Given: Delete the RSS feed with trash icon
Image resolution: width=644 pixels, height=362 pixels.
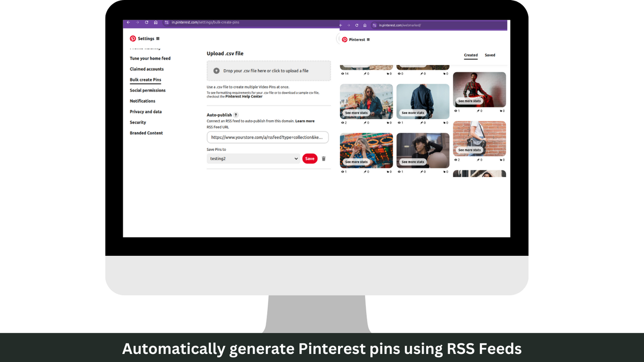Looking at the screenshot, I should [x=324, y=158].
